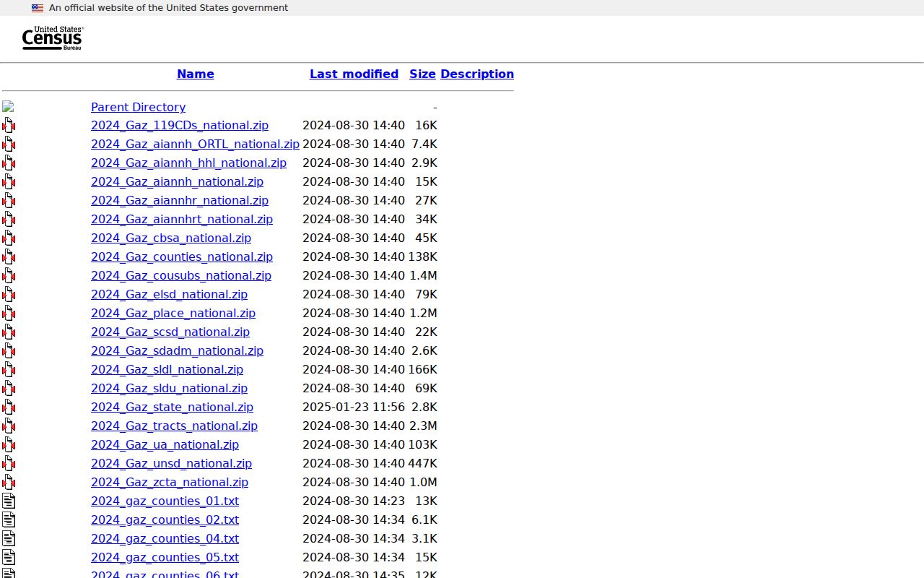Image resolution: width=924 pixels, height=578 pixels.
Task: Download 2024_Gaz_sdadm_national.zip
Action: pyautogui.click(x=177, y=351)
